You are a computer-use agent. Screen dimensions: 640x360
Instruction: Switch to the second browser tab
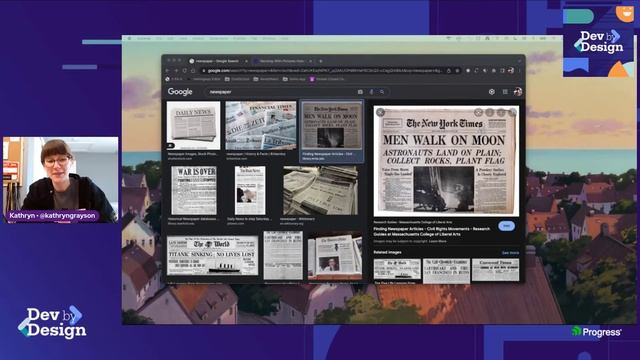pyautogui.click(x=282, y=61)
